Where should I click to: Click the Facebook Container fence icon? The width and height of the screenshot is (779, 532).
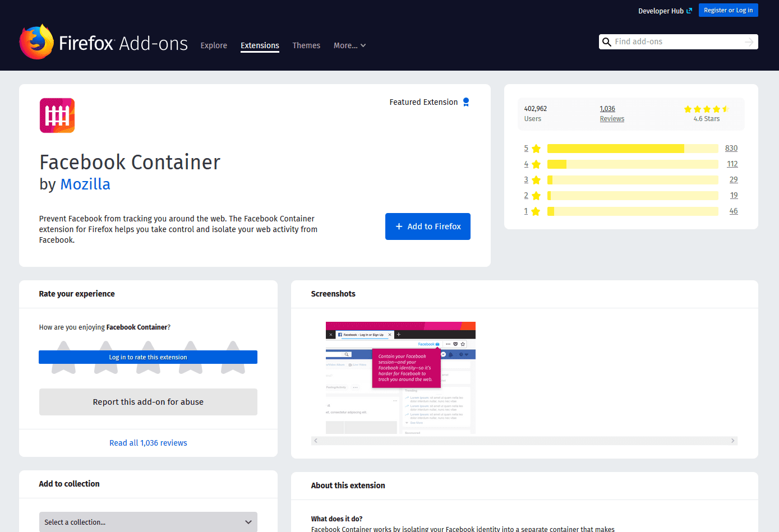[57, 115]
